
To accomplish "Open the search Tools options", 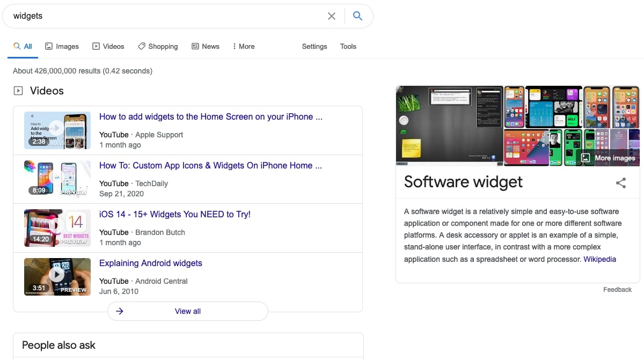I will point(348,46).
